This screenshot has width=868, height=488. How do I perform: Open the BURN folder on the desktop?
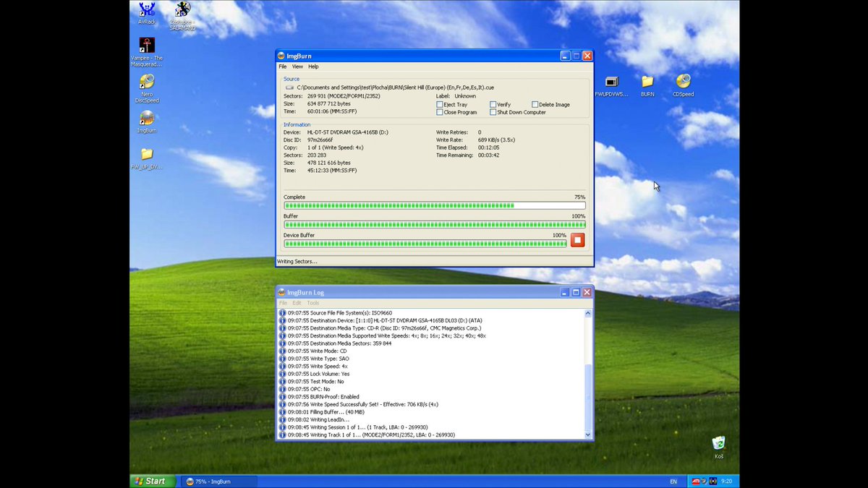coord(647,86)
